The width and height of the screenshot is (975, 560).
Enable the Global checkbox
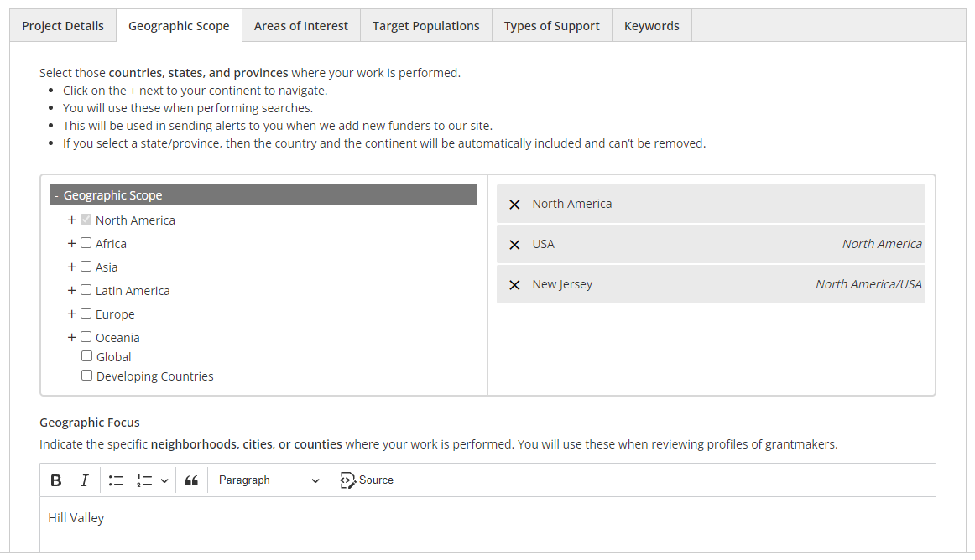point(86,356)
